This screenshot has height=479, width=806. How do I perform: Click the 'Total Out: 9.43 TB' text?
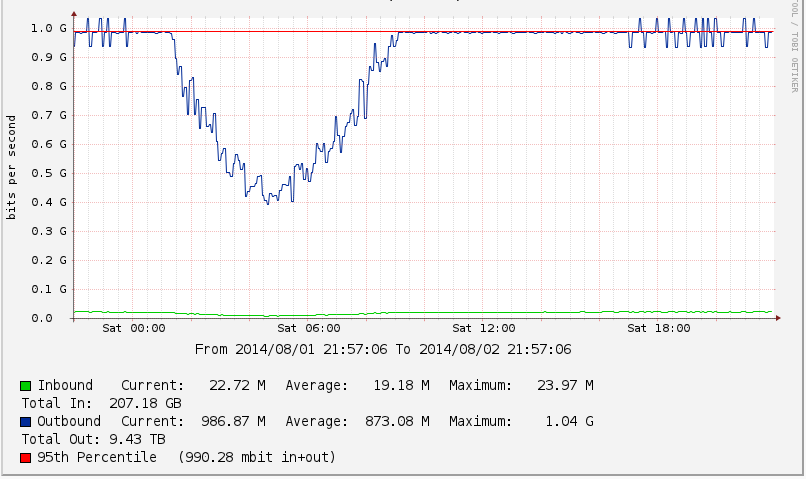point(94,439)
